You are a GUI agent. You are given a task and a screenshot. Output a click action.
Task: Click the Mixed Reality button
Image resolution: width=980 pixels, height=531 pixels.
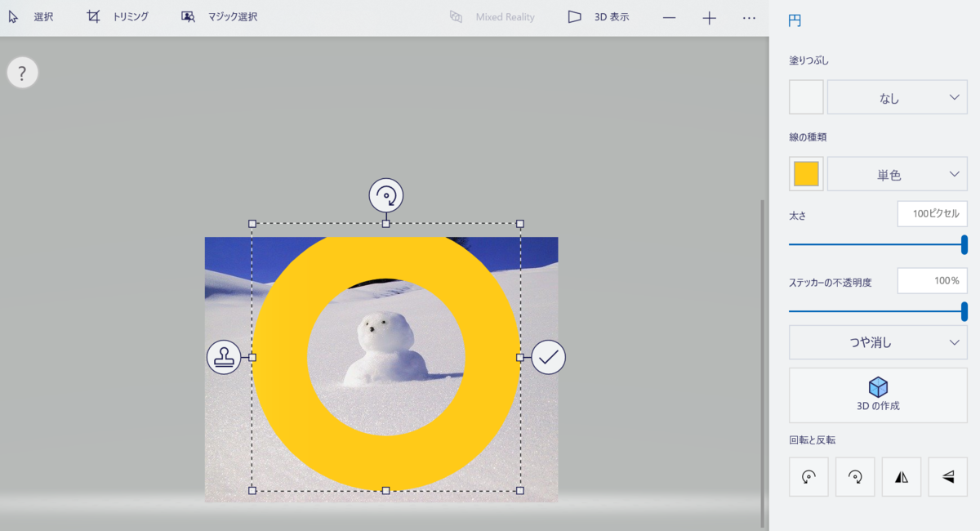tap(492, 16)
